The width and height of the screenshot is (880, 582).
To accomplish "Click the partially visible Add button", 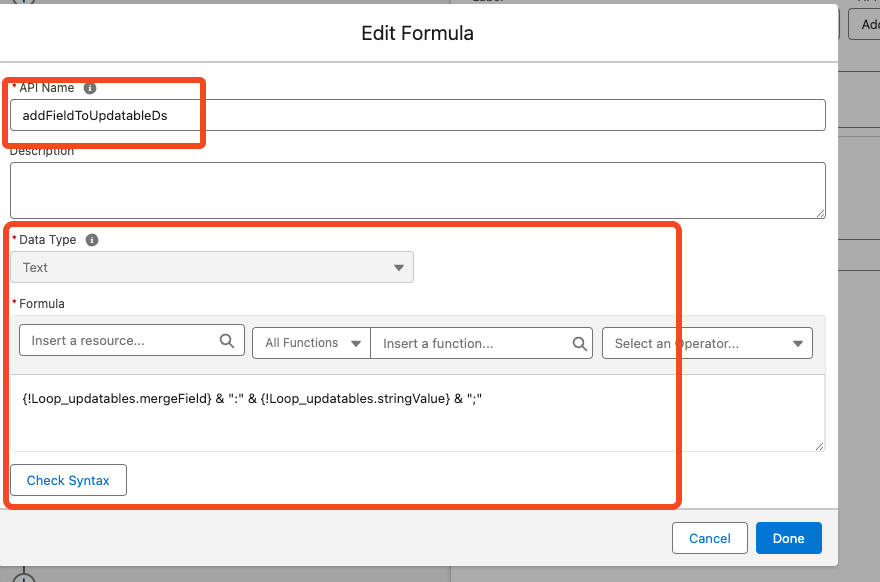I will click(865, 24).
